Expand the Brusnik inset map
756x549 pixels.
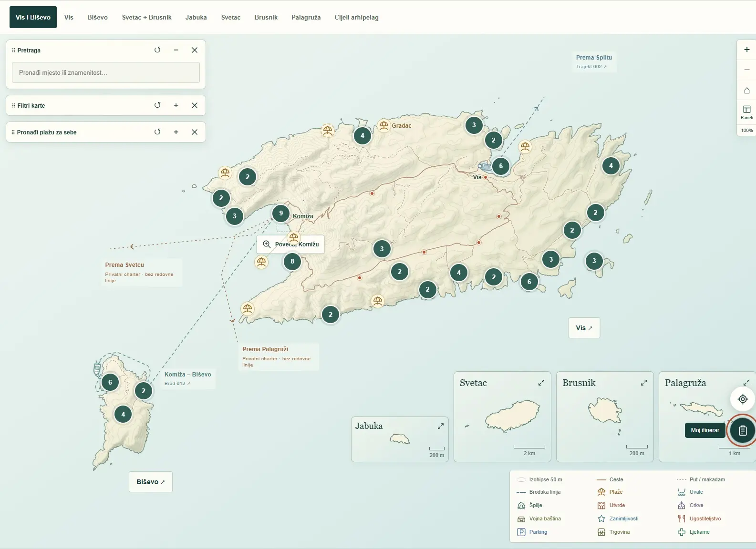[644, 383]
